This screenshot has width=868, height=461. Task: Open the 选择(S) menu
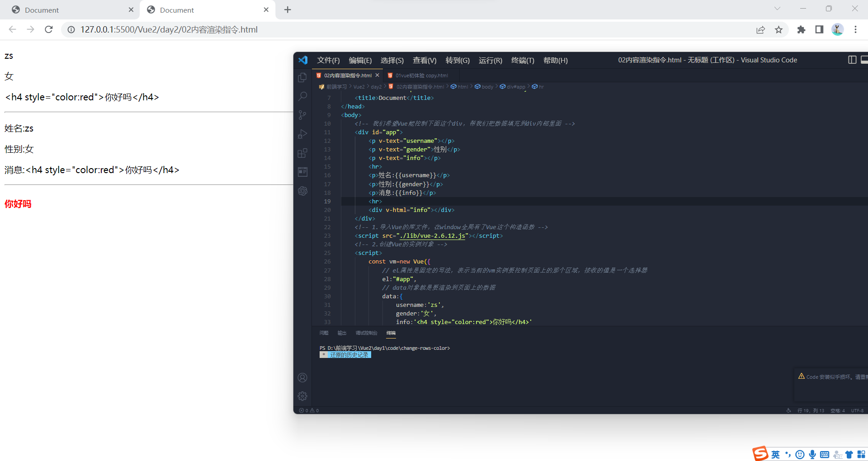tap(392, 60)
